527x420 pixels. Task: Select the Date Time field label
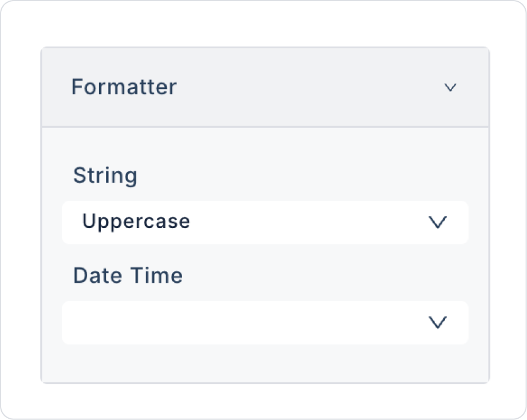click(128, 276)
